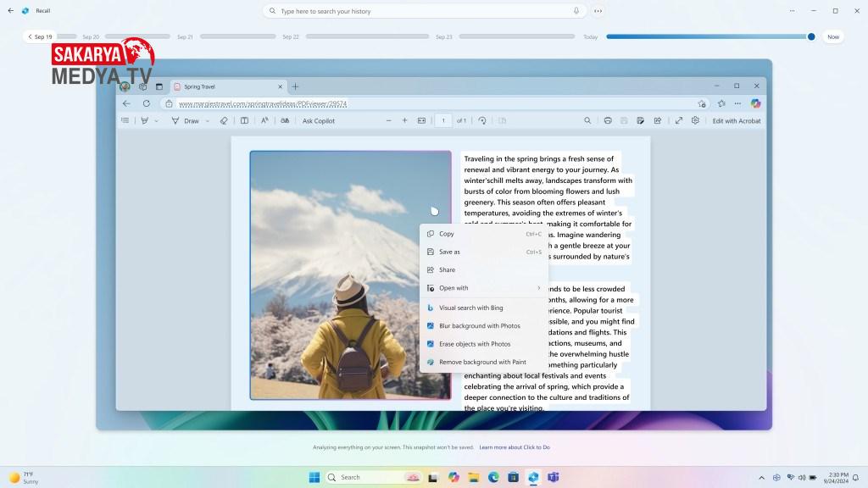
Task: Expand the Open with submenu
Action: pos(538,288)
